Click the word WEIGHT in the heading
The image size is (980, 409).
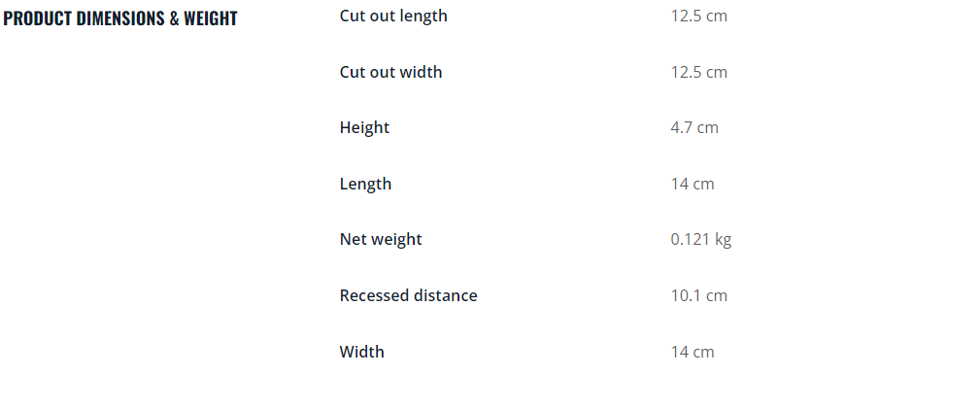211,18
